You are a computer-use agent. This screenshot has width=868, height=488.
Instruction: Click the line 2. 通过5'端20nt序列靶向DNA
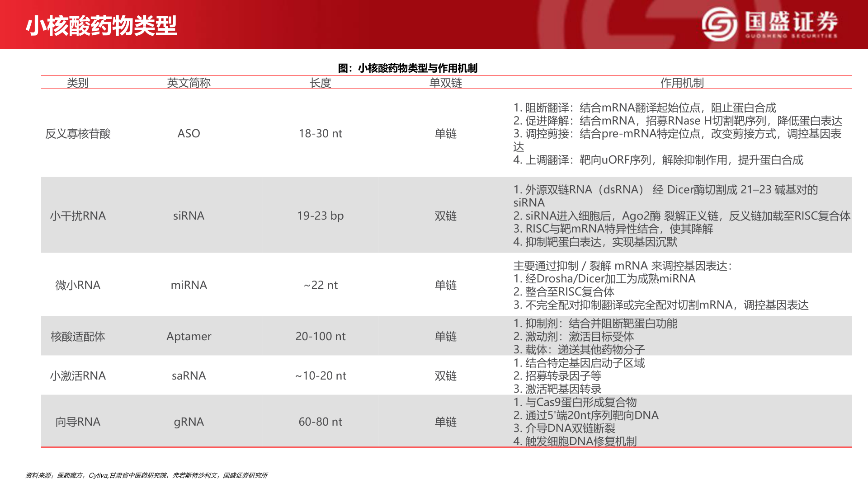[x=586, y=415]
